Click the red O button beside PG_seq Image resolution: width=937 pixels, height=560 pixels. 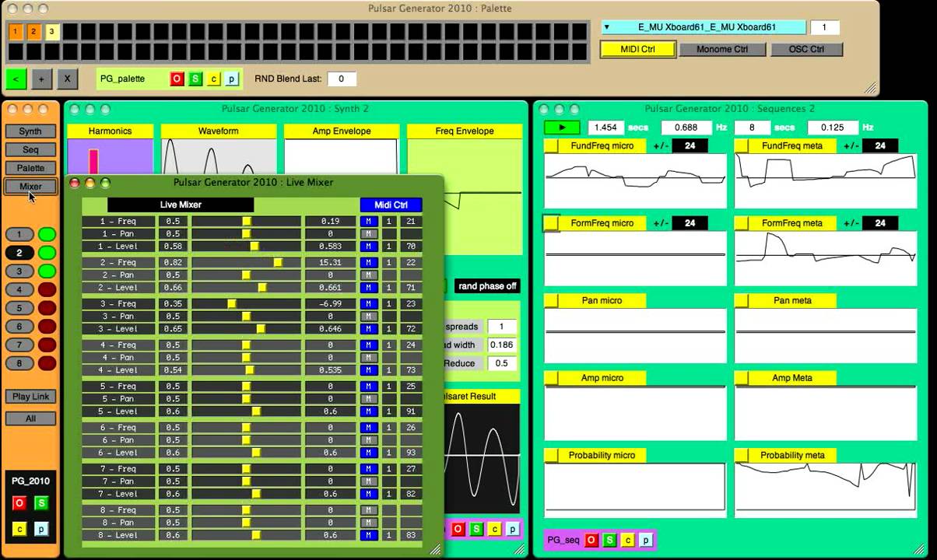[591, 540]
